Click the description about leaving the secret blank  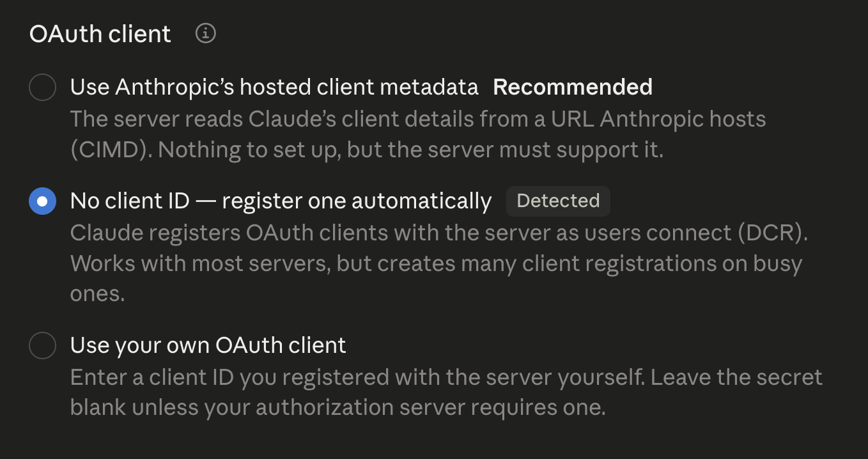pyautogui.click(x=446, y=392)
